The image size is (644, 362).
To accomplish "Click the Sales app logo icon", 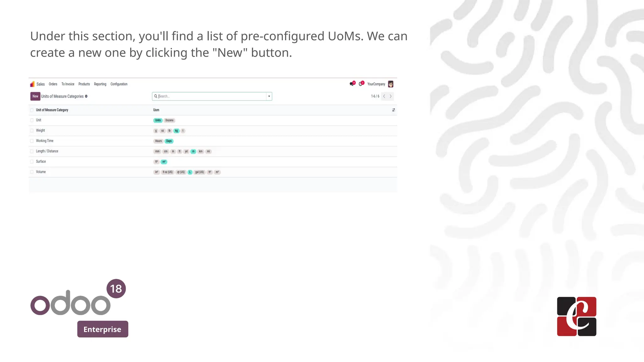I will (32, 84).
